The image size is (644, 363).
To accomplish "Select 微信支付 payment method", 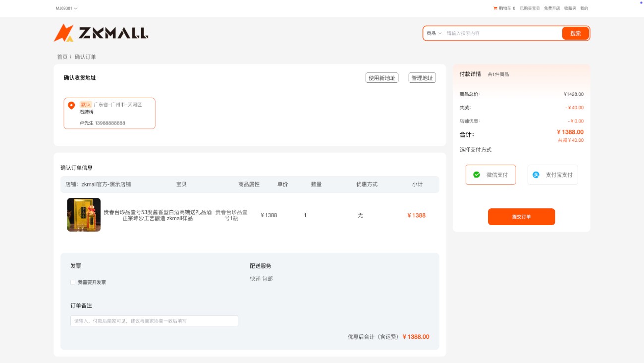I will click(x=490, y=175).
